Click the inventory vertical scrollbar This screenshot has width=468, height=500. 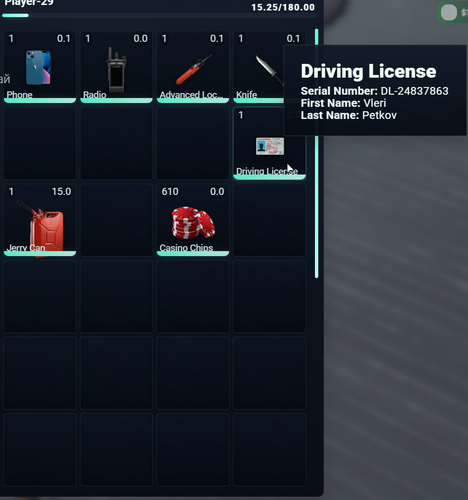316,153
